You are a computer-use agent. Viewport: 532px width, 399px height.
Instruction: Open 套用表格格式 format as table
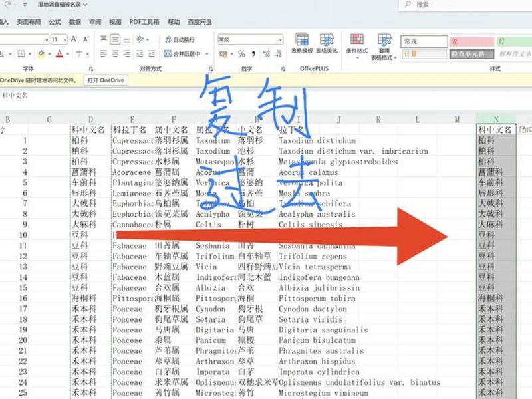coord(384,47)
